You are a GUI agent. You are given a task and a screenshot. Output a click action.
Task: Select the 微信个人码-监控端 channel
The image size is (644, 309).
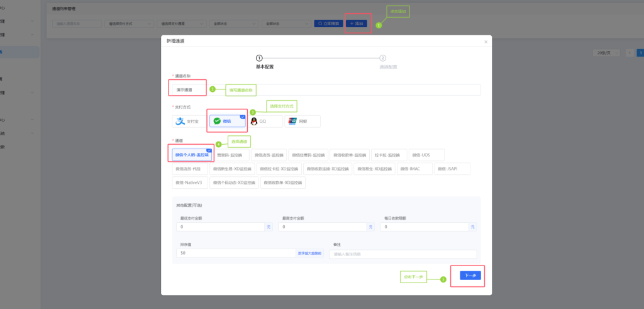[192, 155]
